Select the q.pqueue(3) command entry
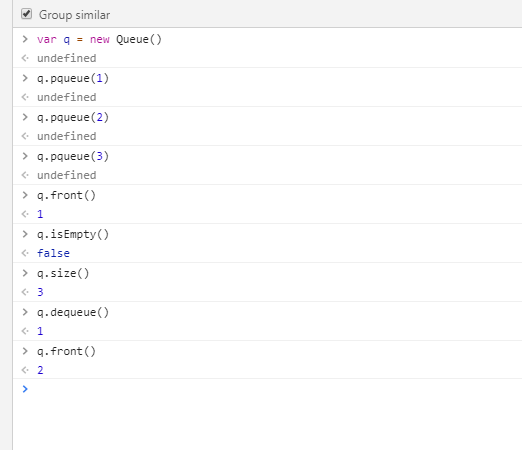This screenshot has height=450, width=522. click(x=73, y=157)
